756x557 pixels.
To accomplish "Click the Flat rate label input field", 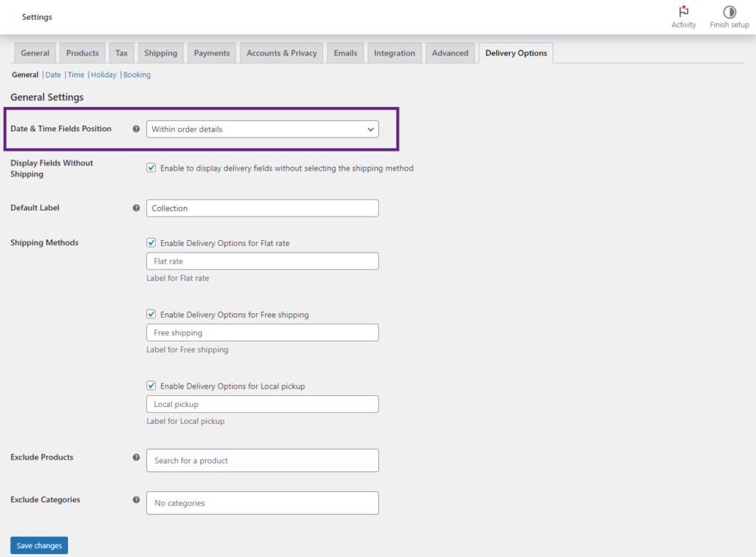I will pyautogui.click(x=262, y=261).
